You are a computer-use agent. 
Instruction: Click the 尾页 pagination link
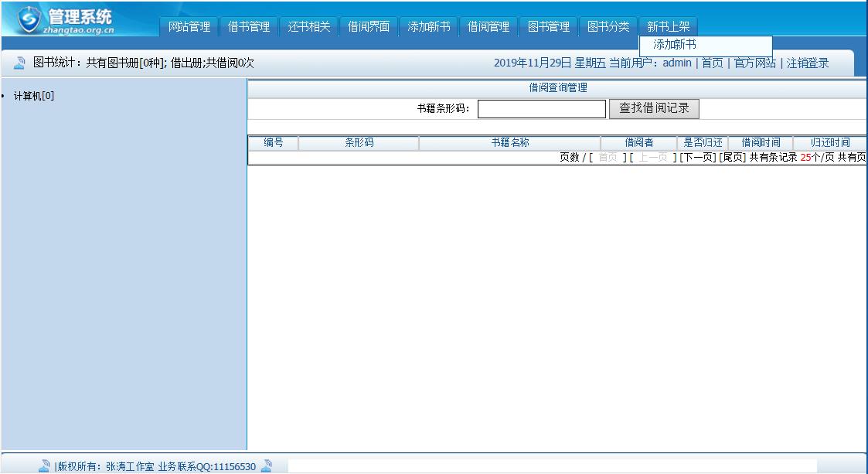(x=730, y=156)
